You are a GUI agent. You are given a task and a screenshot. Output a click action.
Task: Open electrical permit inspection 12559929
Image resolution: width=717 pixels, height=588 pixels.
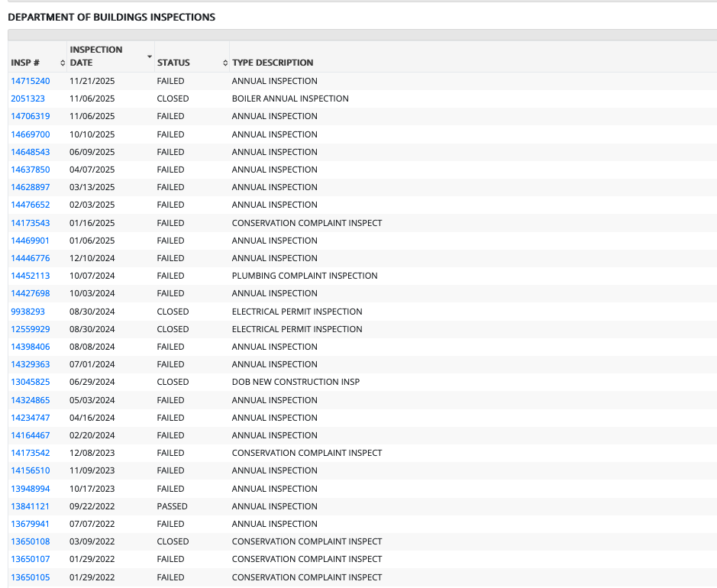[31, 329]
